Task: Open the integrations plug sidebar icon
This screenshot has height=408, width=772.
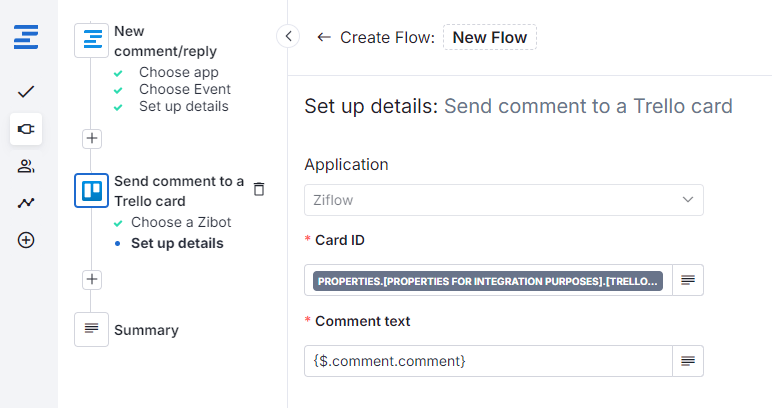Action: click(x=26, y=129)
